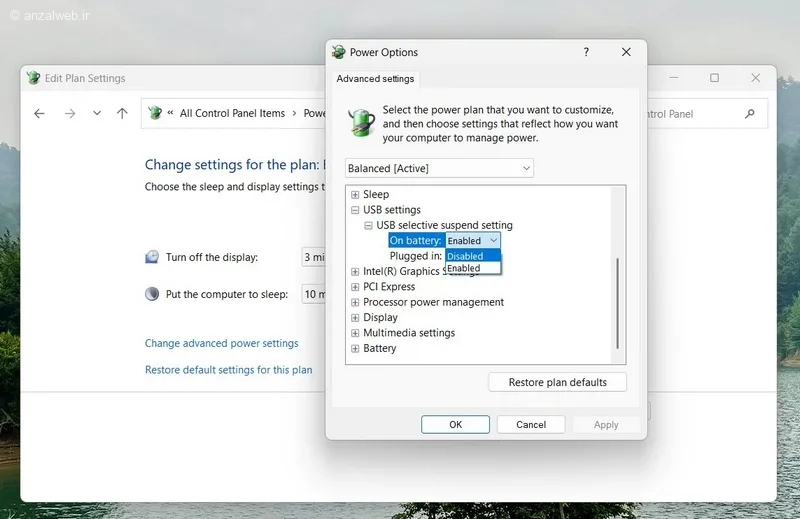Click the battery icon in Power Options title bar

tap(339, 52)
